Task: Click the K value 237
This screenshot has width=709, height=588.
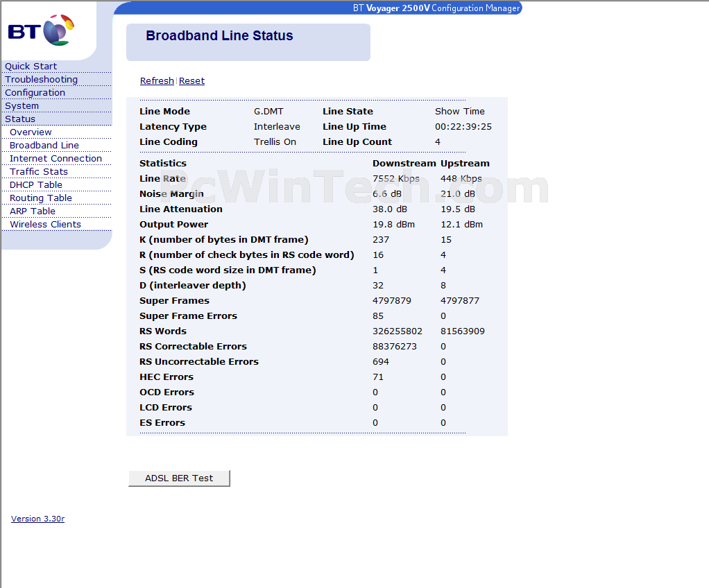Action: point(381,239)
